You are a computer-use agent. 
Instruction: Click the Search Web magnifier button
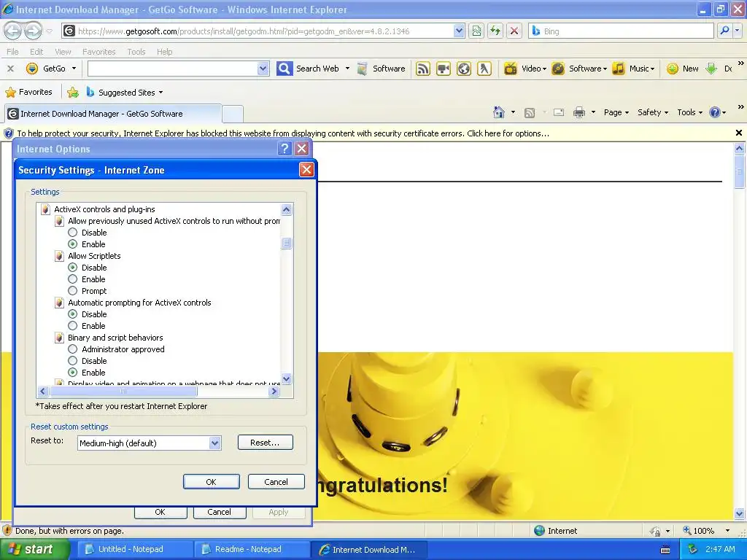click(285, 69)
